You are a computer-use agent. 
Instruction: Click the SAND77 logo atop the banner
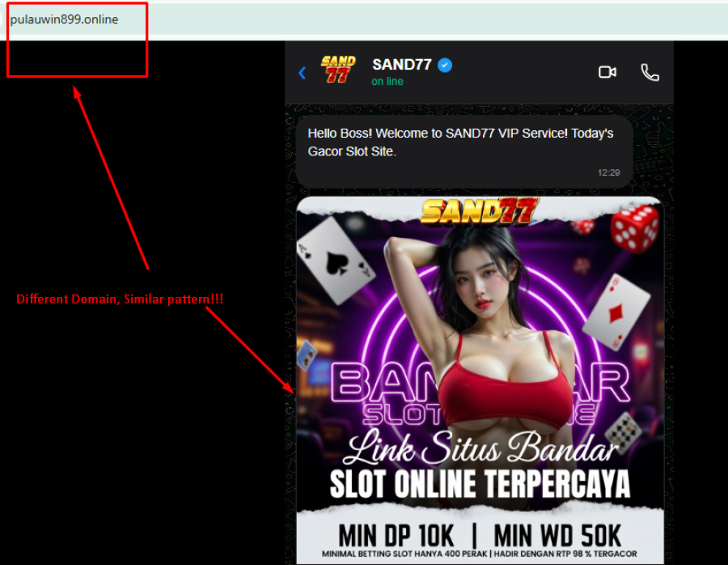480,211
